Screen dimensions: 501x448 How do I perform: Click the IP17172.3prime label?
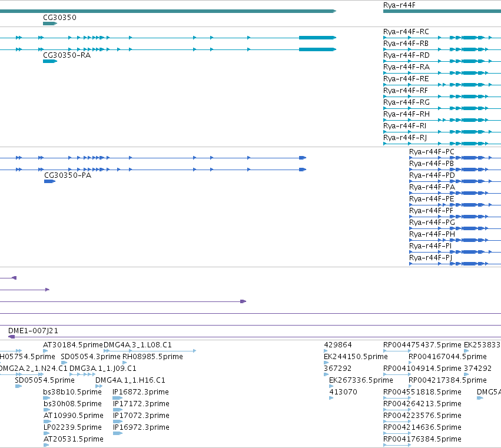click(141, 404)
